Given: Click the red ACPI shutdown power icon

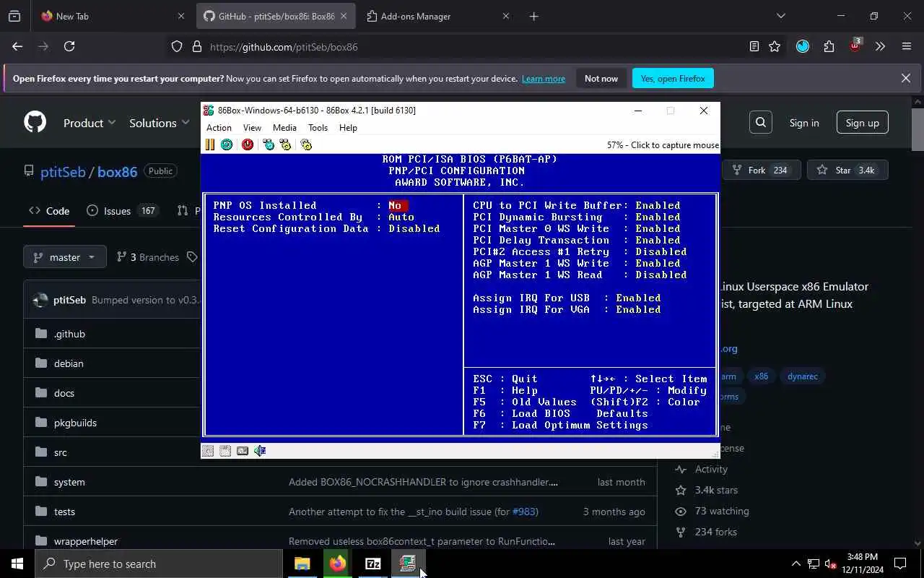Looking at the screenshot, I should pos(248,144).
